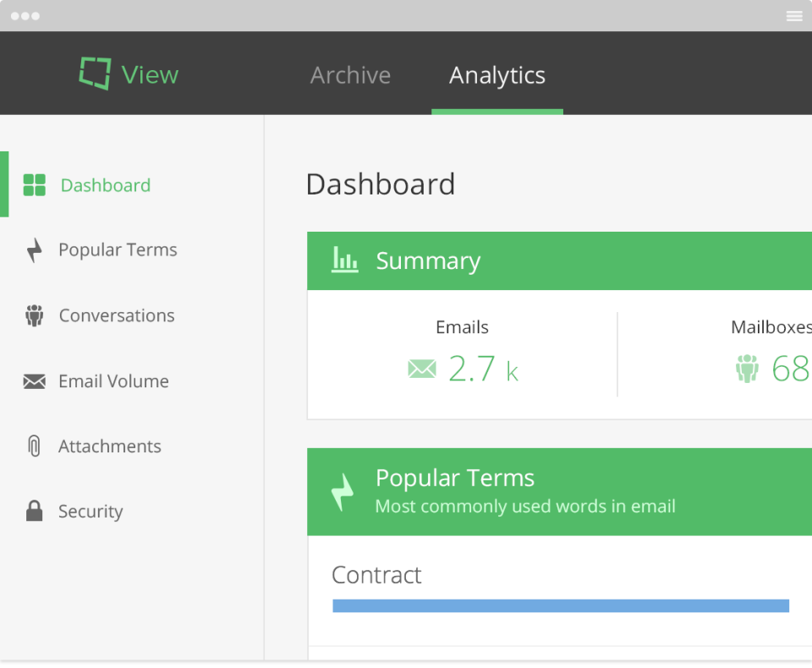The image size is (812, 668).
Task: Open Attachments via the paperclip icon
Action: (x=35, y=446)
